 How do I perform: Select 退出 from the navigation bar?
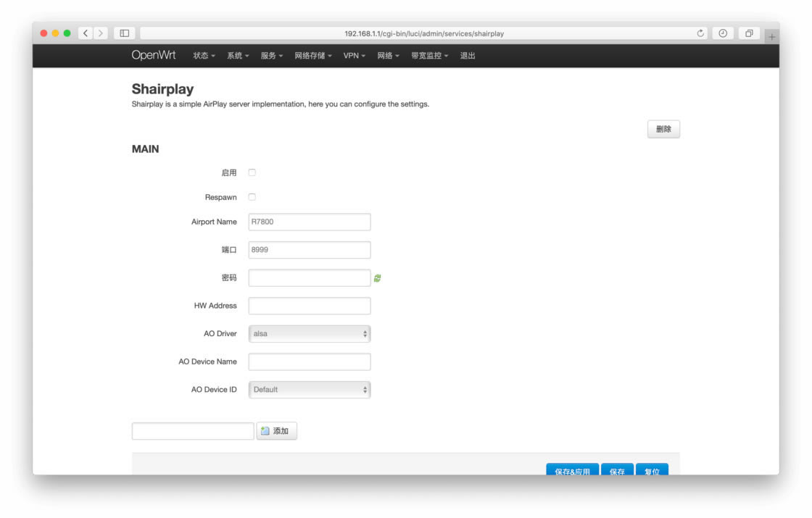[x=468, y=55]
